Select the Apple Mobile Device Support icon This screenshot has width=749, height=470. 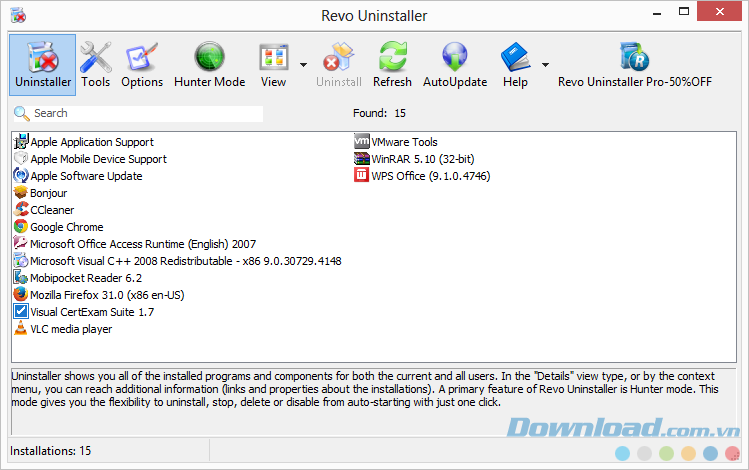[x=21, y=159]
